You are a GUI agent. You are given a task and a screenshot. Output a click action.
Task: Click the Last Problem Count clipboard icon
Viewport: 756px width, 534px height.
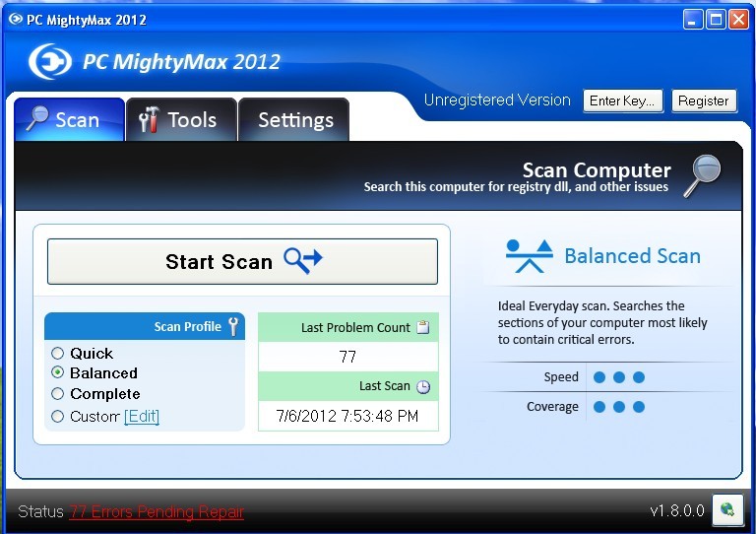coord(423,327)
